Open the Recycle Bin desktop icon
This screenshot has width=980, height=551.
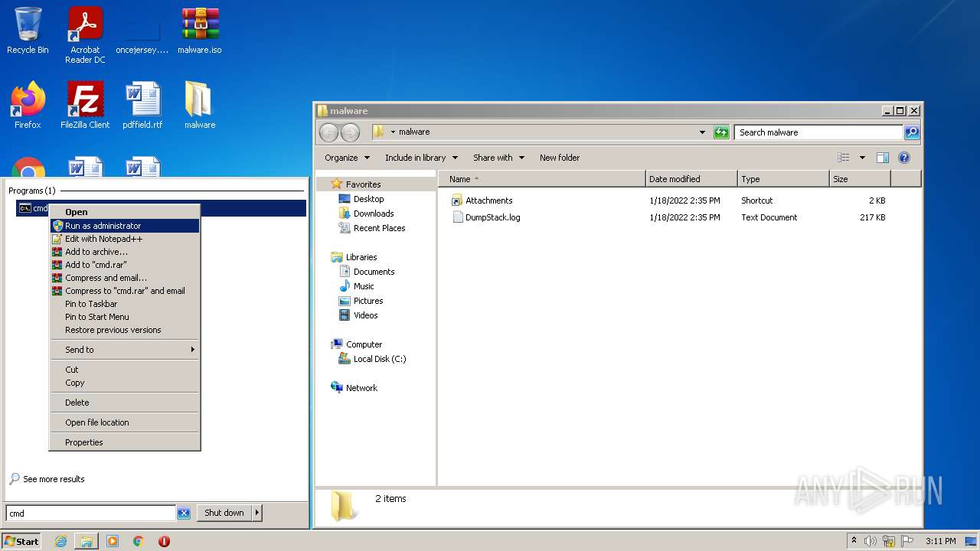point(28,31)
